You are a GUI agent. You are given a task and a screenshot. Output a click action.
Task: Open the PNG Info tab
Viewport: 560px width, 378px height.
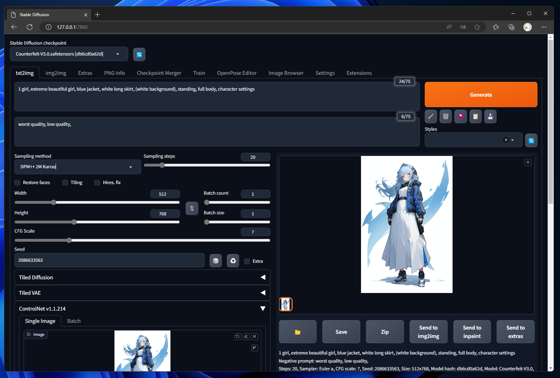coord(114,73)
